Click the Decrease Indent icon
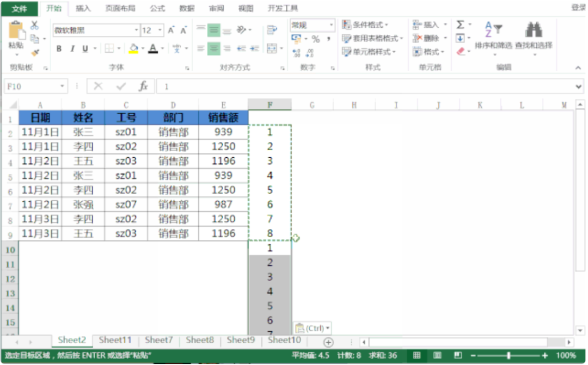Image resolution: width=588 pixels, height=365 pixels. point(242,48)
